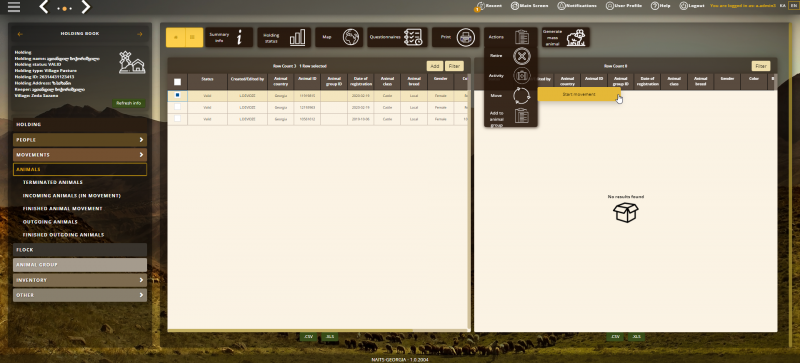Choose Add to animal group action
Screen dimensions: 800x363
(511, 116)
